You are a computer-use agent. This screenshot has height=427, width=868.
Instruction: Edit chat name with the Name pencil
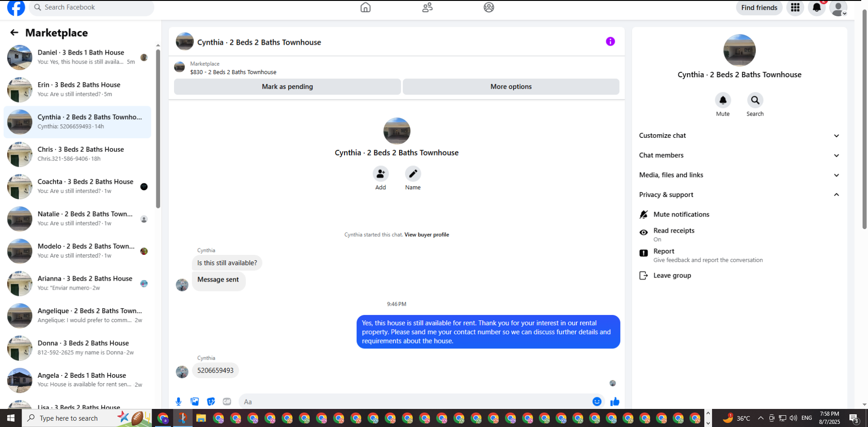click(413, 174)
